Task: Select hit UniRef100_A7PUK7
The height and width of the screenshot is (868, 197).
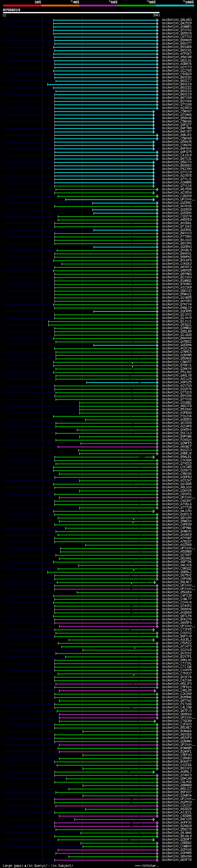Action: pos(177,54)
